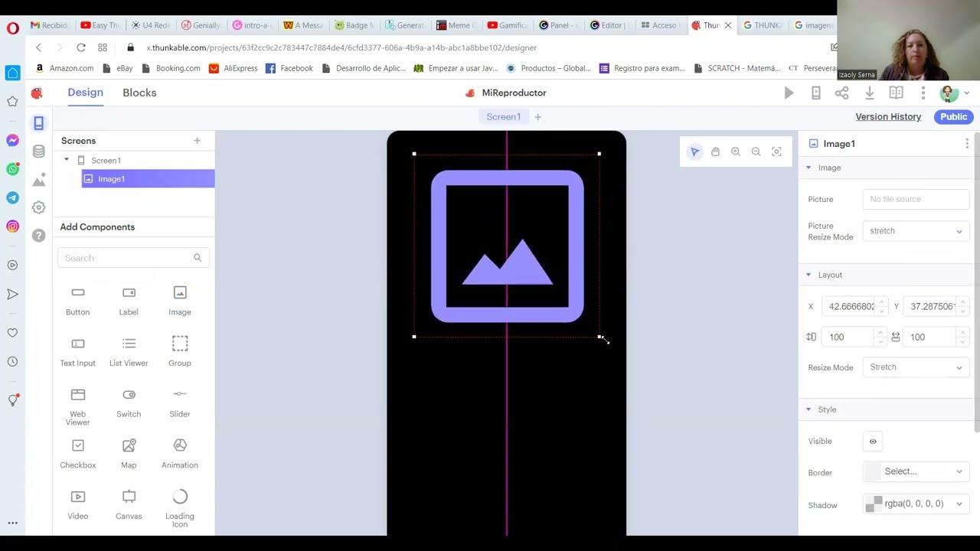Viewport: 980px width, 551px height.
Task: Select the Screen1 tab above canvas
Action: tap(503, 117)
